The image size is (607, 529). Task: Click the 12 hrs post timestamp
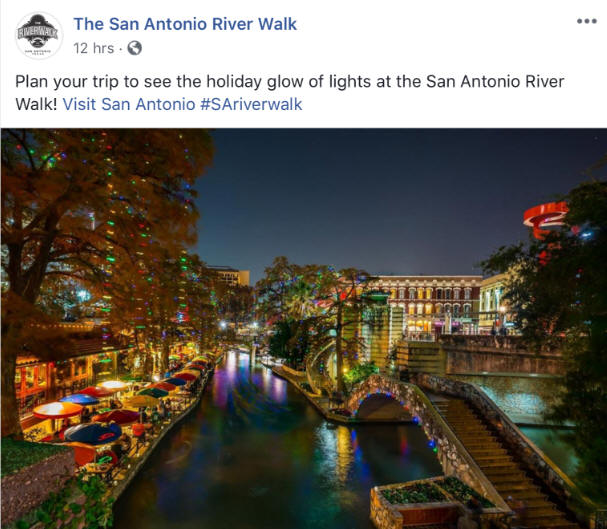click(x=94, y=48)
